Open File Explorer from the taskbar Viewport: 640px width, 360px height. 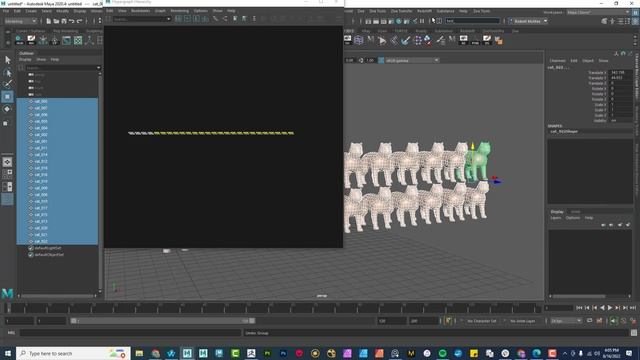pos(139,353)
